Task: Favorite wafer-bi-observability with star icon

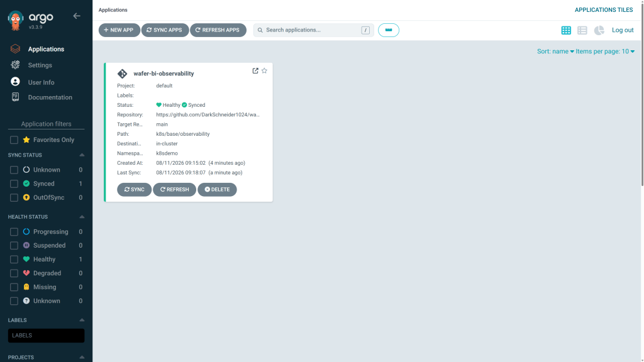Action: pos(264,70)
